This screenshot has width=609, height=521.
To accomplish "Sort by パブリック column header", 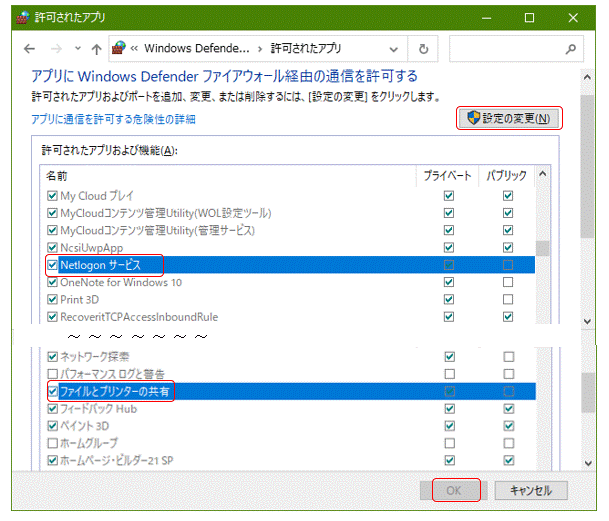I will 507,176.
